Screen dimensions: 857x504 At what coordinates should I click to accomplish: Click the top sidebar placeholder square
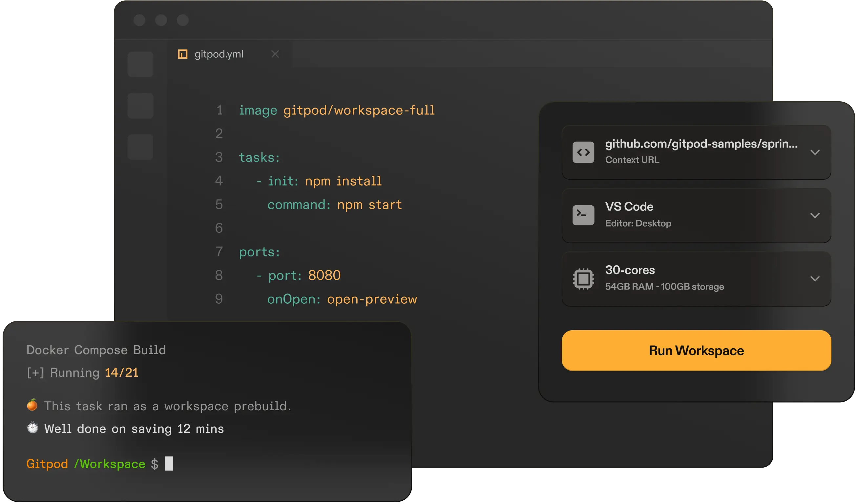(x=140, y=65)
